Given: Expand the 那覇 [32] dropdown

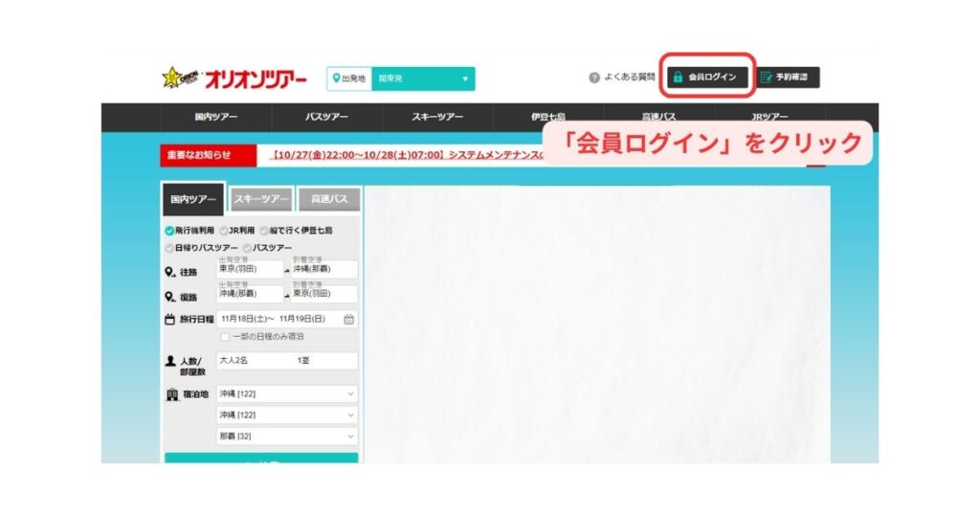Looking at the screenshot, I should point(287,437).
